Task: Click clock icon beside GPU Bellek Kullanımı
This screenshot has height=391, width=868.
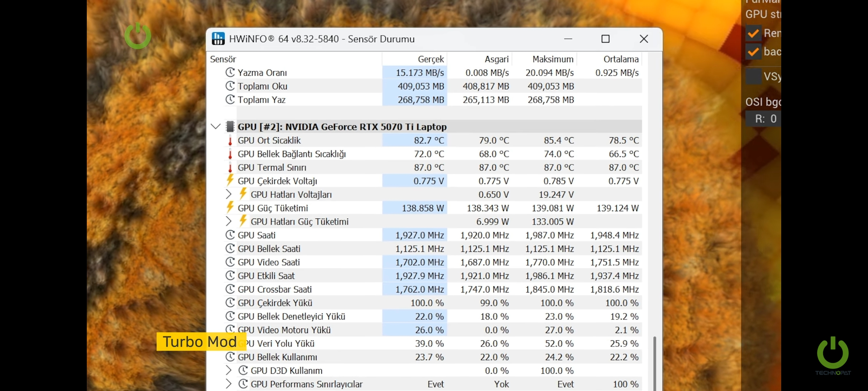Action: [230, 357]
